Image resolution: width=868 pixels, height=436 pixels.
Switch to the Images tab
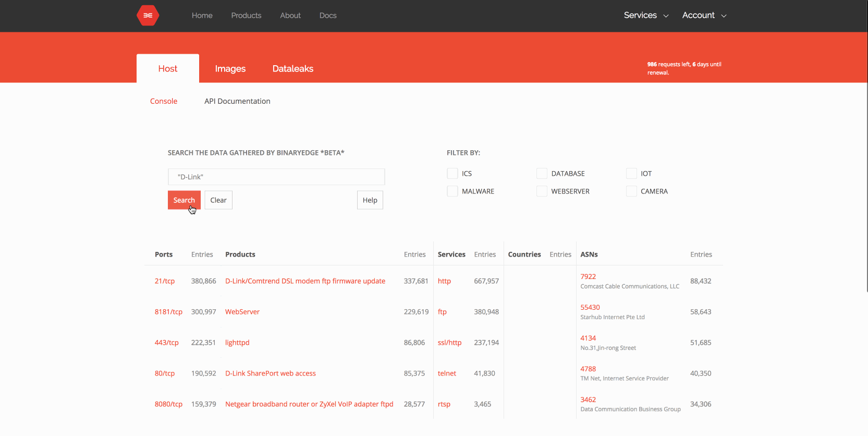click(x=230, y=68)
